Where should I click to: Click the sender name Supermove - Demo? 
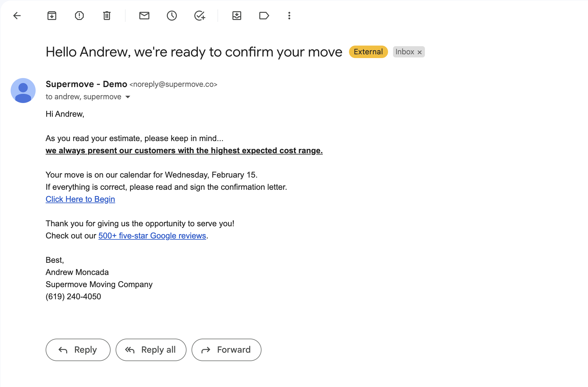[87, 84]
